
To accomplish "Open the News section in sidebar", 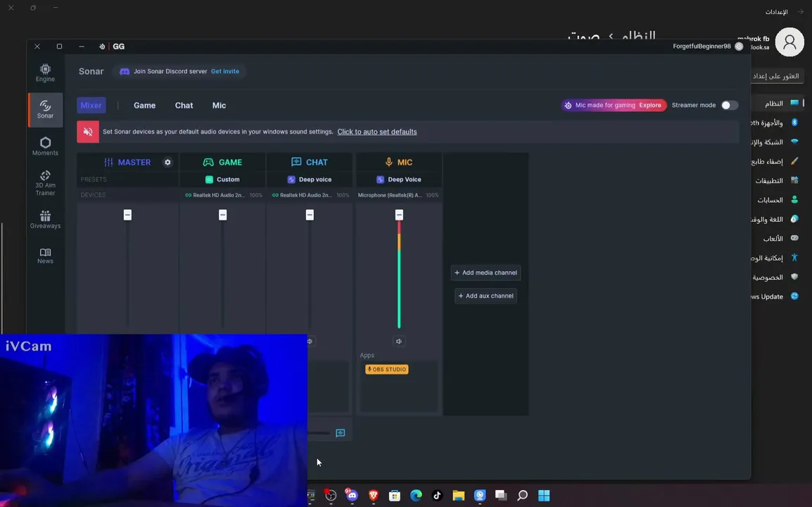I will 45,256.
